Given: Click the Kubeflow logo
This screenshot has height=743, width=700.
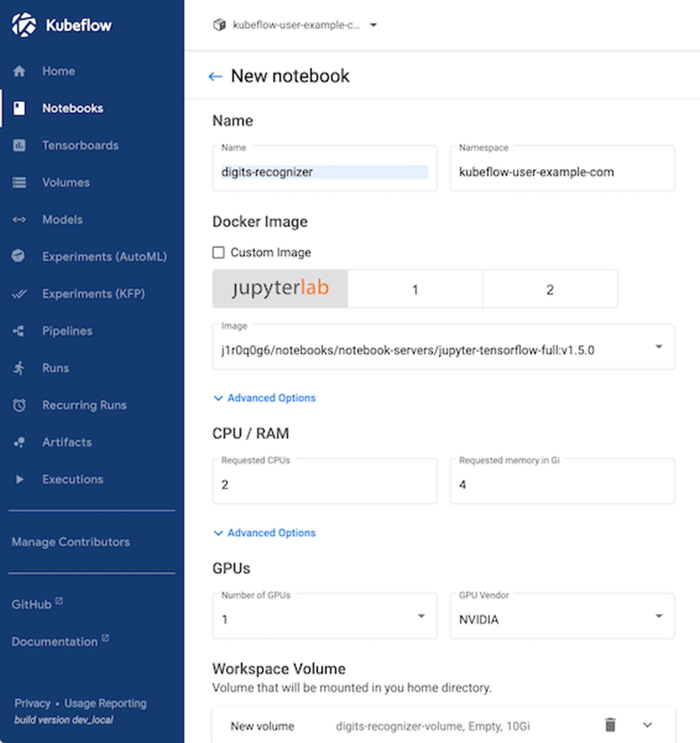Looking at the screenshot, I should (x=24, y=25).
